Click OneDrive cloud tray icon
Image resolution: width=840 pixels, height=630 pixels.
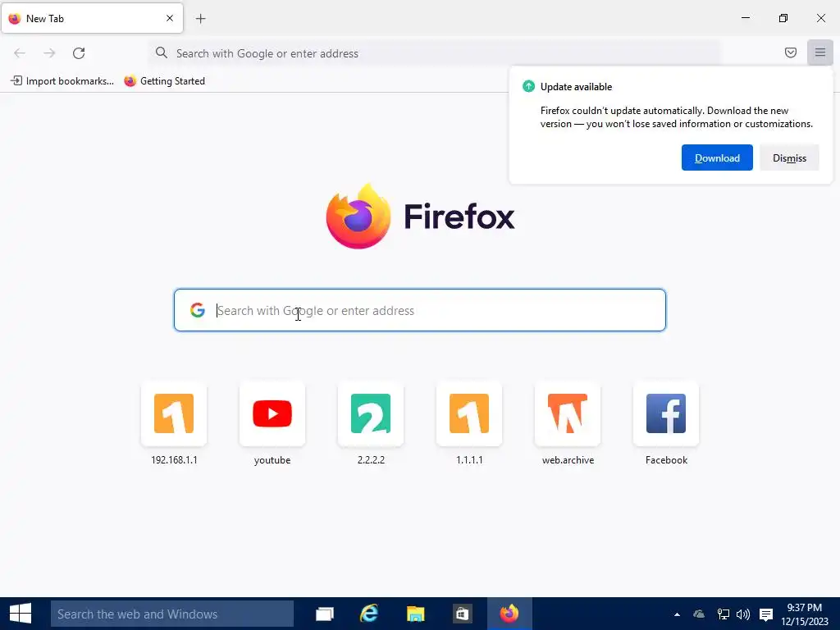pyautogui.click(x=699, y=614)
